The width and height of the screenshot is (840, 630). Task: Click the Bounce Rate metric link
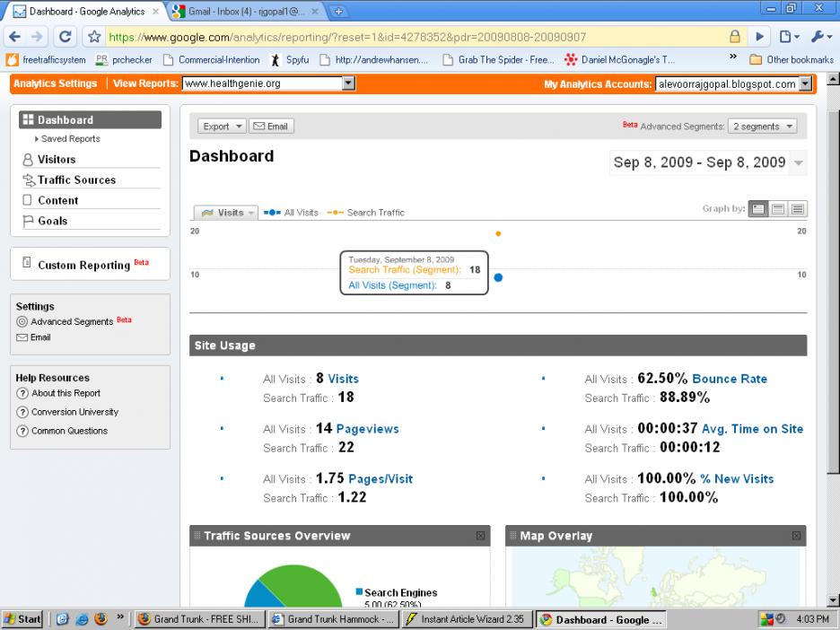[x=730, y=379]
